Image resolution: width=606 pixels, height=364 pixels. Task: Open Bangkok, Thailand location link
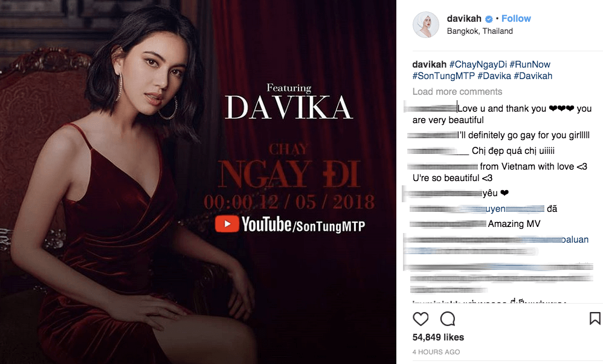coord(480,31)
